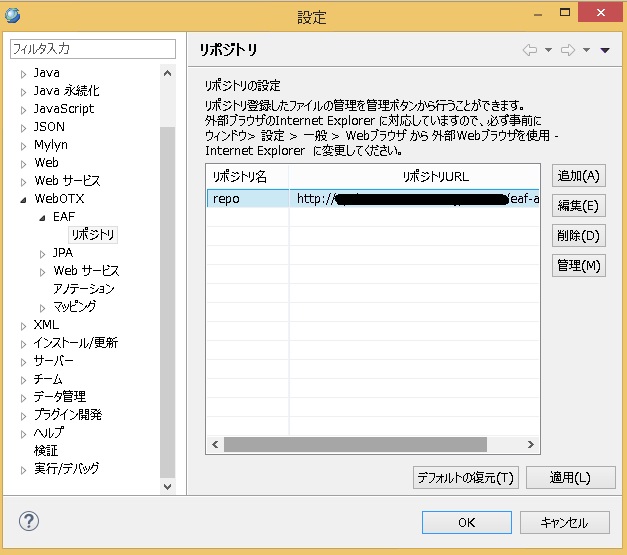Open repository management with 管理(M)

click(x=578, y=265)
